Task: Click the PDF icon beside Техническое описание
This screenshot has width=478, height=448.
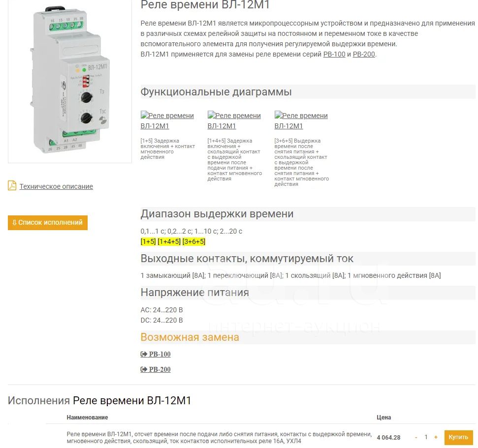Action: pyautogui.click(x=12, y=185)
